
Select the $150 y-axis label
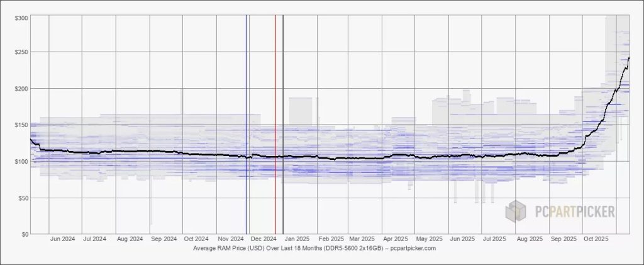click(x=21, y=125)
